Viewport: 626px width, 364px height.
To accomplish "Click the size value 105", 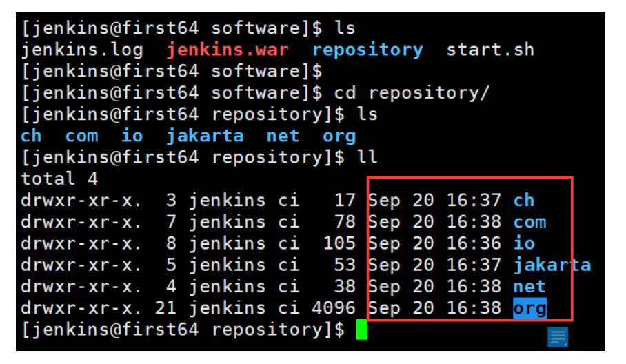I will (339, 243).
